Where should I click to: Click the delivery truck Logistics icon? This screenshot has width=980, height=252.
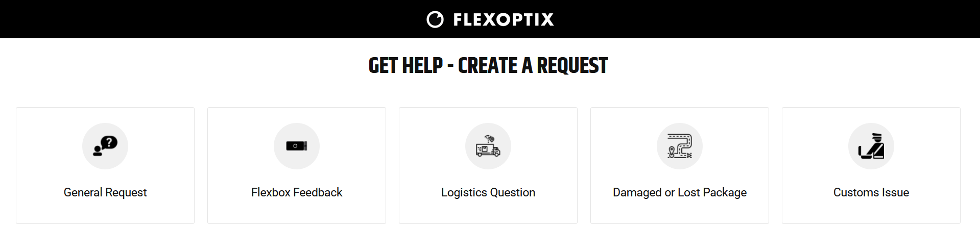[488, 146]
